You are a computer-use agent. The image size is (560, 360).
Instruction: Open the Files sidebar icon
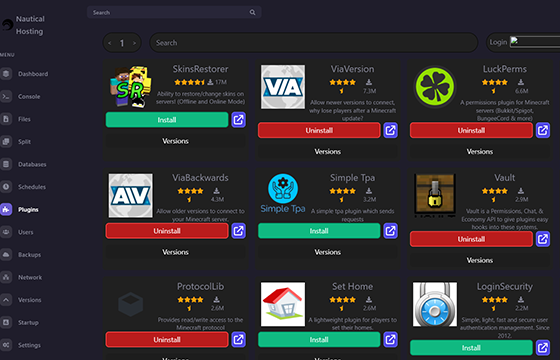tap(6, 119)
